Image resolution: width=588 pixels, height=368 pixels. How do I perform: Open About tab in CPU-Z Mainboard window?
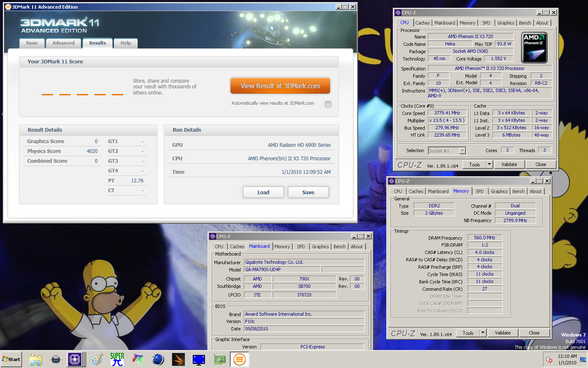pos(356,247)
